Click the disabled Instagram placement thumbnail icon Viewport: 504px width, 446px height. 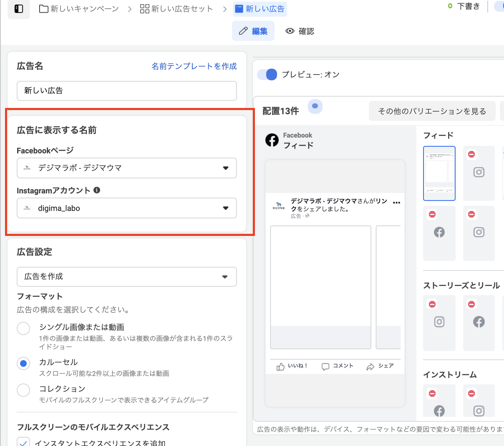click(x=479, y=172)
